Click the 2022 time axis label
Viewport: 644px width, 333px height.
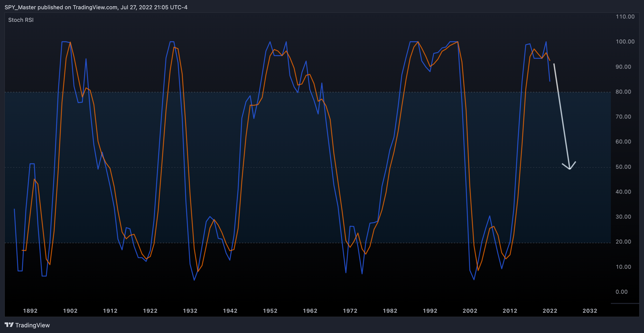pos(550,311)
